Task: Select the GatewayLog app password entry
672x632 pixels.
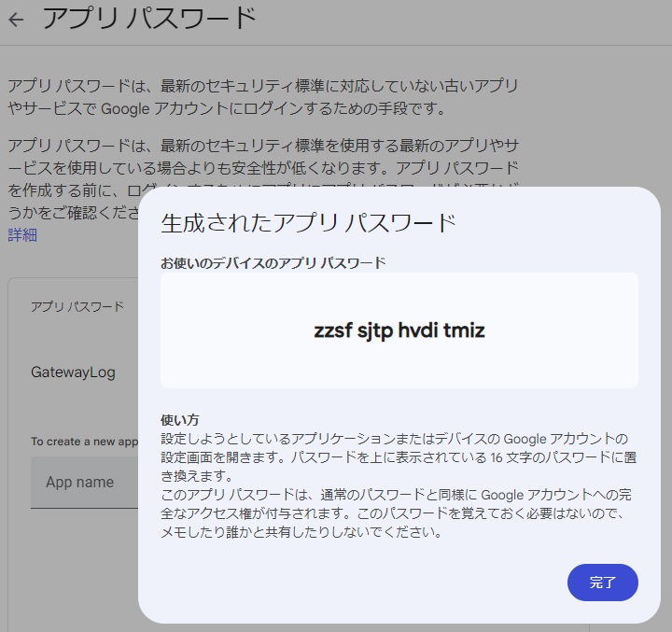Action: click(73, 372)
